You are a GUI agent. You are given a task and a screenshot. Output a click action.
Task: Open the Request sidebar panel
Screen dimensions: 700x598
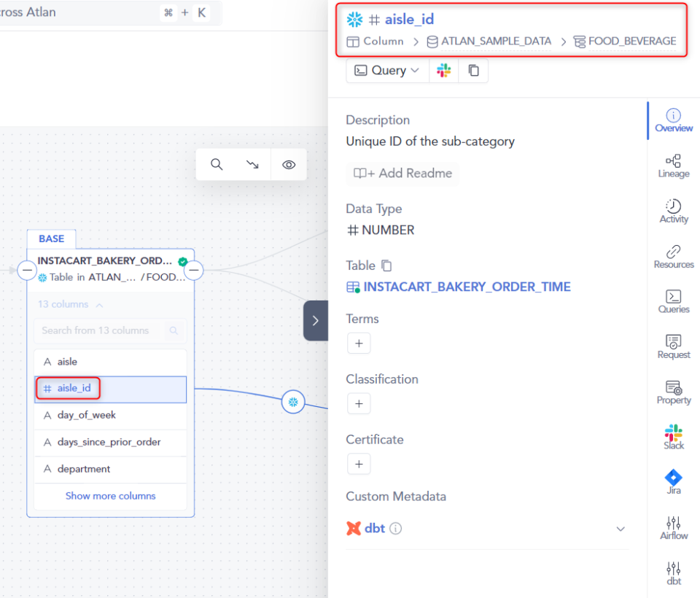[673, 348]
